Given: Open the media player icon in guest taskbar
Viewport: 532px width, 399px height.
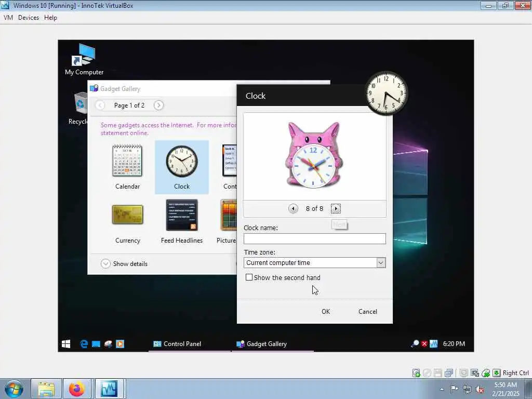Looking at the screenshot, I should [x=120, y=344].
